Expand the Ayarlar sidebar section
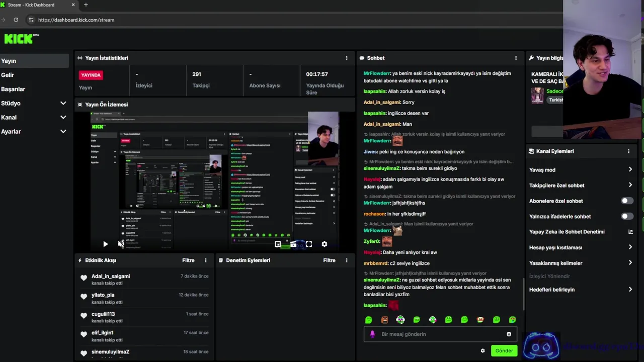Screen dimensions: 644x362 pos(34,131)
